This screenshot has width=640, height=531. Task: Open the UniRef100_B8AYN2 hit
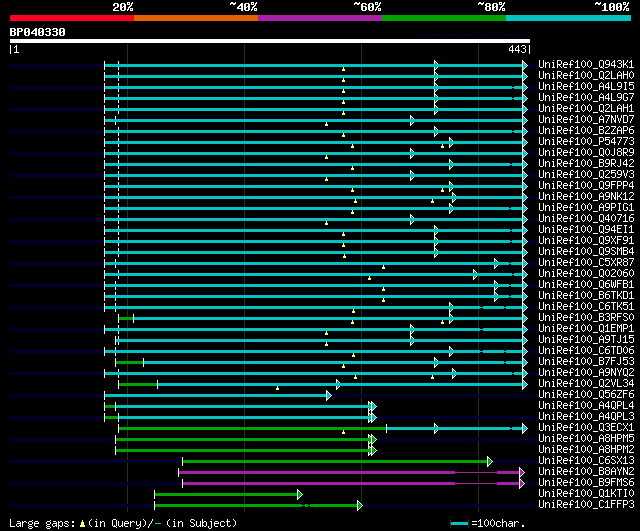586,472
